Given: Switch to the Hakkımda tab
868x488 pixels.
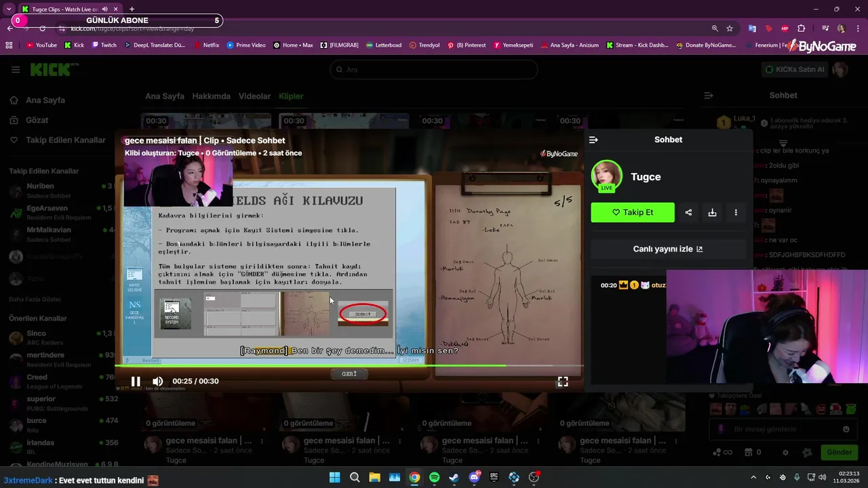Looking at the screenshot, I should point(211,96).
